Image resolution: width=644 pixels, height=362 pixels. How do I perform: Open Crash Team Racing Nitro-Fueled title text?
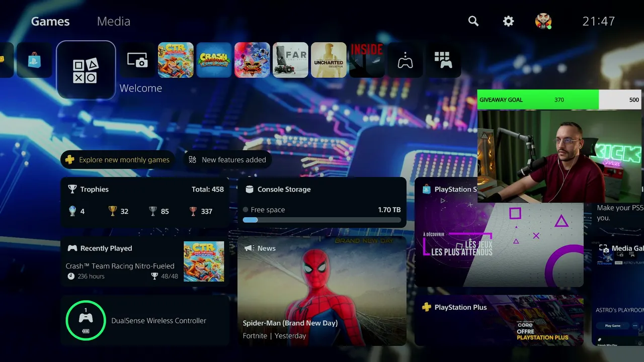click(x=120, y=266)
